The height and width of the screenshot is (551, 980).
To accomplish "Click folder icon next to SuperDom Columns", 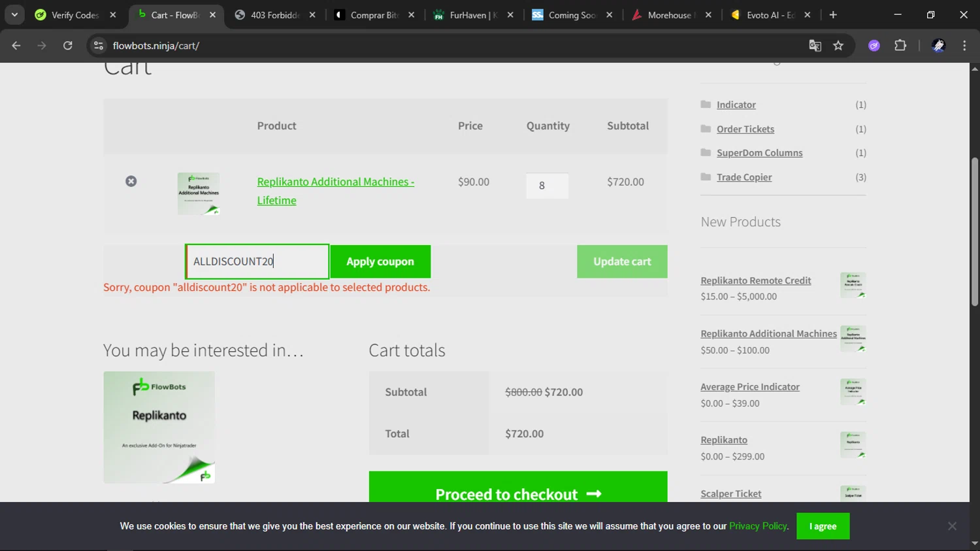I will point(706,152).
